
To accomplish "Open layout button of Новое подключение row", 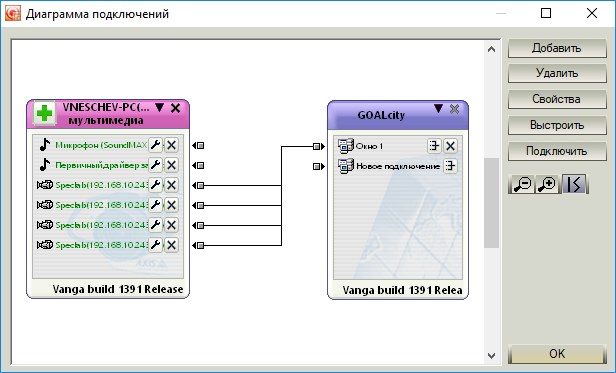I will click(x=450, y=166).
